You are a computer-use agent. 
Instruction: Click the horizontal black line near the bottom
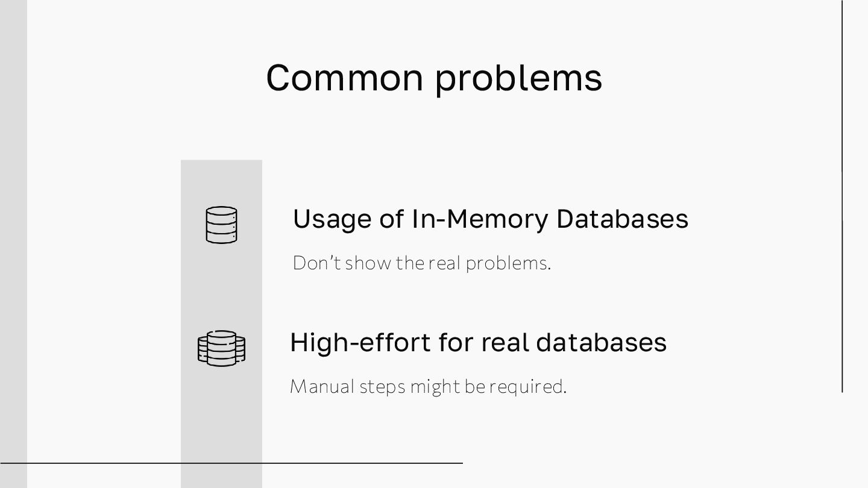(x=231, y=463)
